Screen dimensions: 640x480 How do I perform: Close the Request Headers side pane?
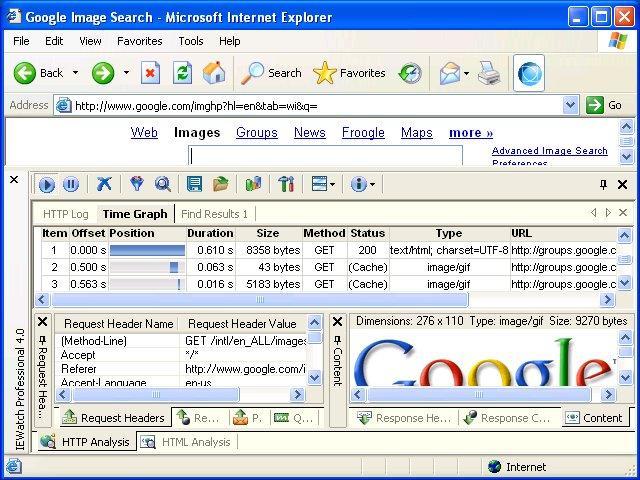click(x=42, y=322)
